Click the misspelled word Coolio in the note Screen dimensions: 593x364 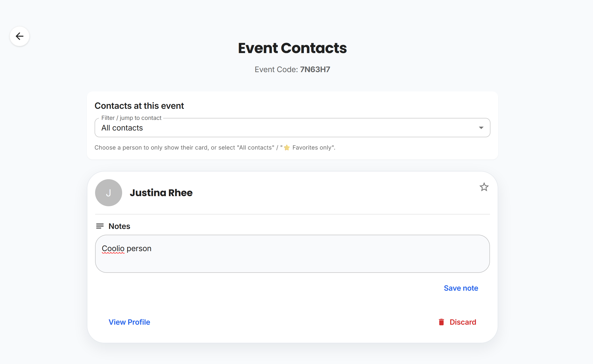point(113,248)
